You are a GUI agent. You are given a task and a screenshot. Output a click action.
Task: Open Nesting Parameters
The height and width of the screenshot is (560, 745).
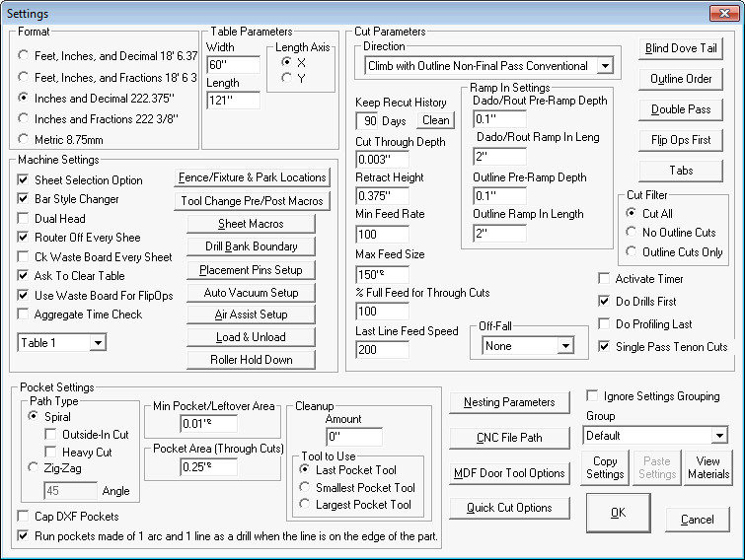point(509,402)
